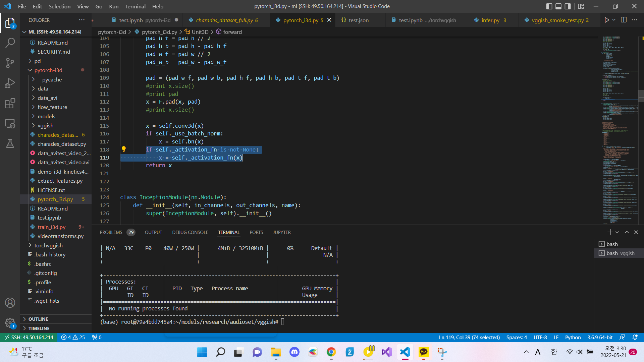The height and width of the screenshot is (362, 644).
Task: Open the Run menu
Action: click(x=113, y=6)
